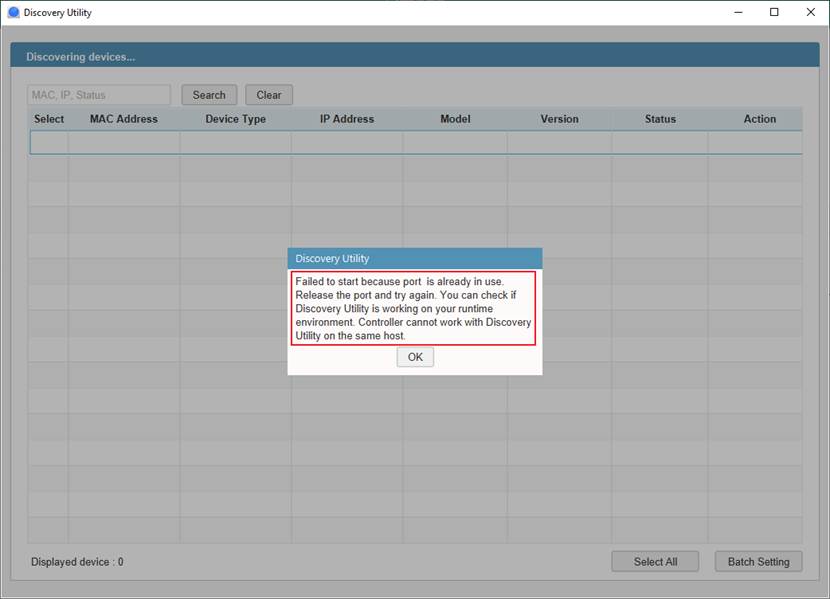Click the error dialog's Discovery Utility title bar
This screenshot has height=599, width=830.
point(414,258)
